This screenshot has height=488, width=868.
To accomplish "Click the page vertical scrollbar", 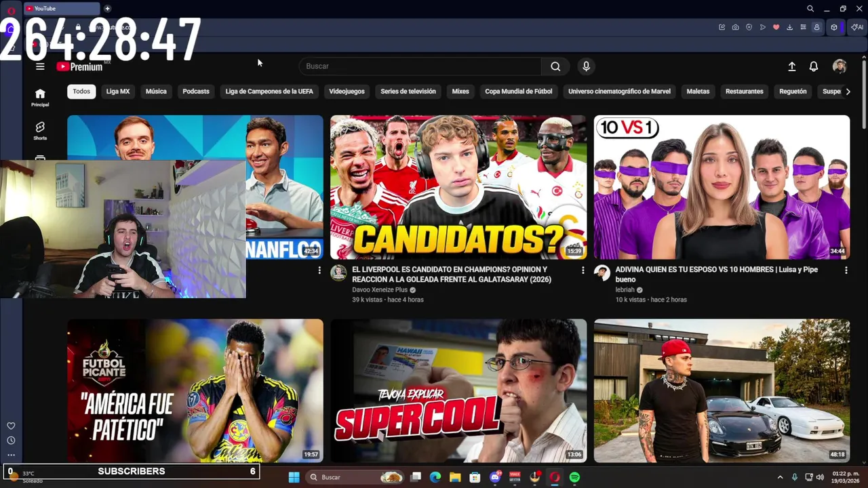I will coord(864,95).
